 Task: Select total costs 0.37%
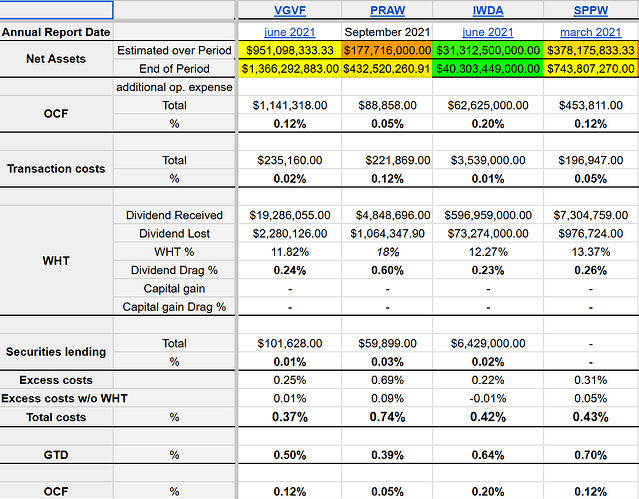coord(290,417)
